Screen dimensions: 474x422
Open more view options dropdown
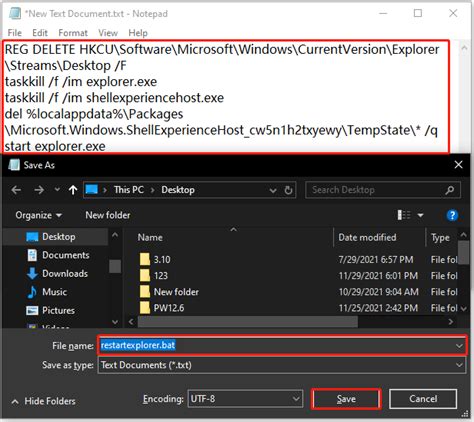click(x=420, y=215)
